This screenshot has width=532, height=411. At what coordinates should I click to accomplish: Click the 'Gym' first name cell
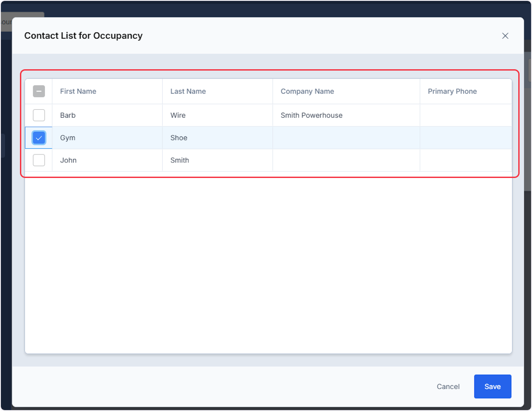pos(107,138)
